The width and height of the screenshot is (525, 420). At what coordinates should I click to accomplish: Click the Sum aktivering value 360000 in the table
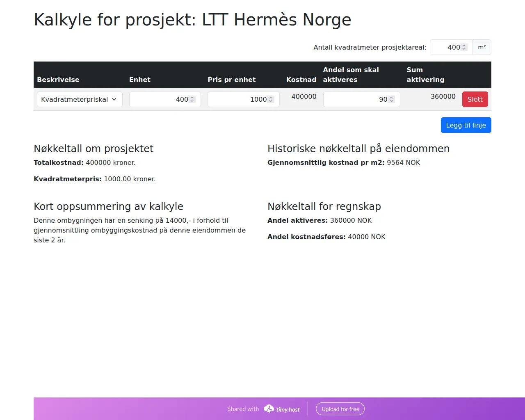(x=443, y=96)
